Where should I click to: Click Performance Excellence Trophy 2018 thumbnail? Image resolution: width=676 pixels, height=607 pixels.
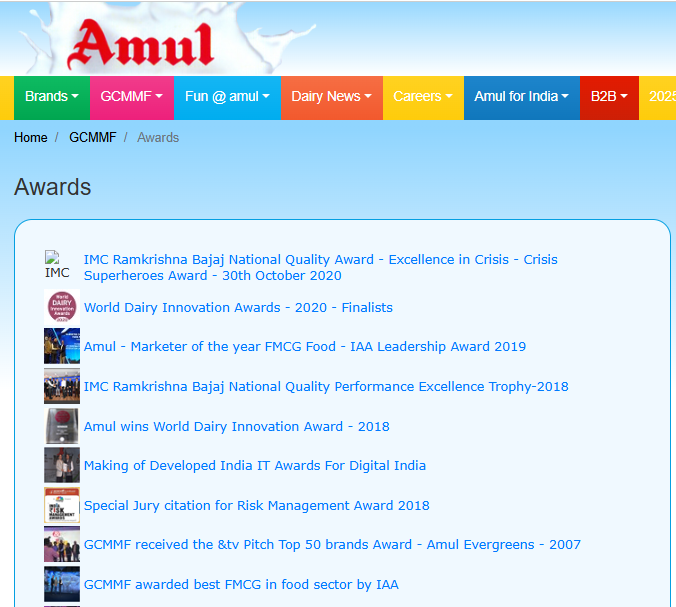tap(61, 386)
